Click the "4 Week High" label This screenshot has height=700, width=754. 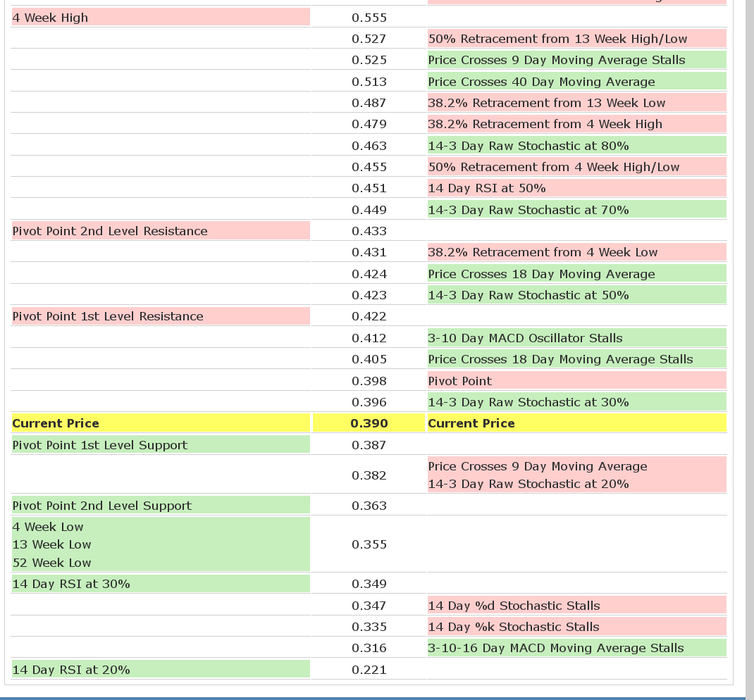click(x=50, y=18)
